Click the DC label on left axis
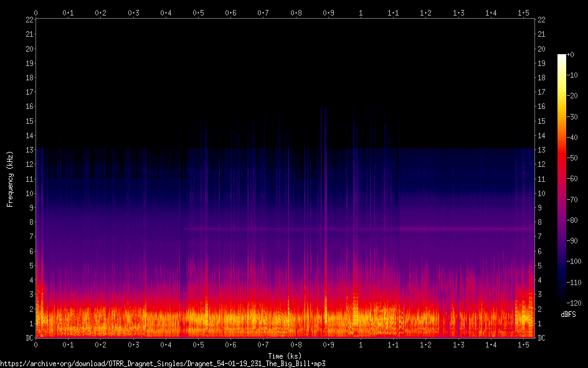 point(28,338)
